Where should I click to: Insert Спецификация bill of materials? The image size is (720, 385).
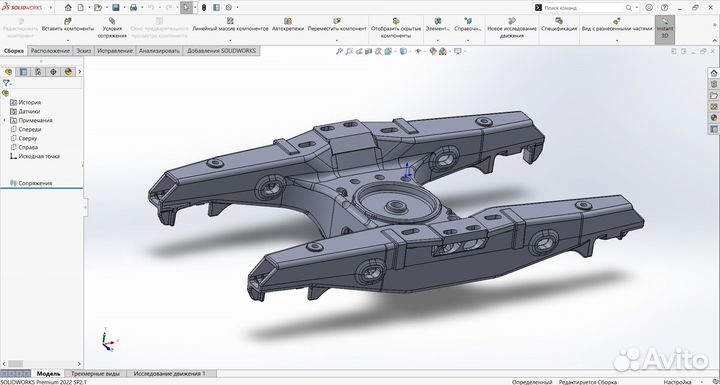tap(559, 25)
